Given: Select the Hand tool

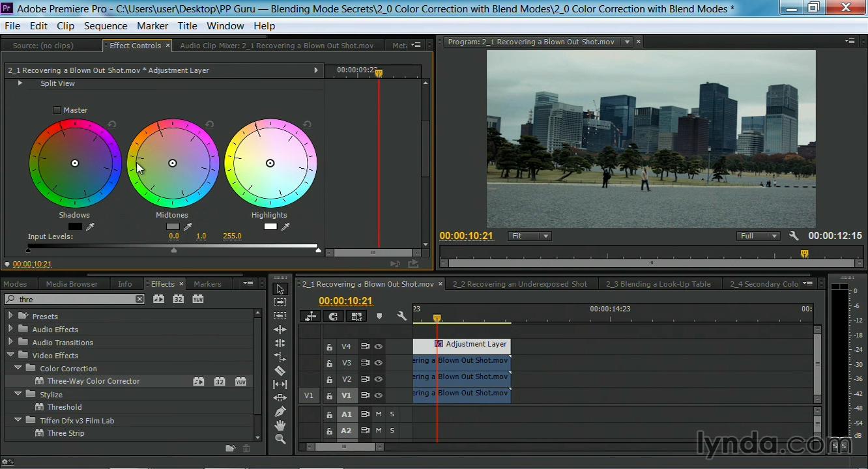Looking at the screenshot, I should [x=280, y=425].
